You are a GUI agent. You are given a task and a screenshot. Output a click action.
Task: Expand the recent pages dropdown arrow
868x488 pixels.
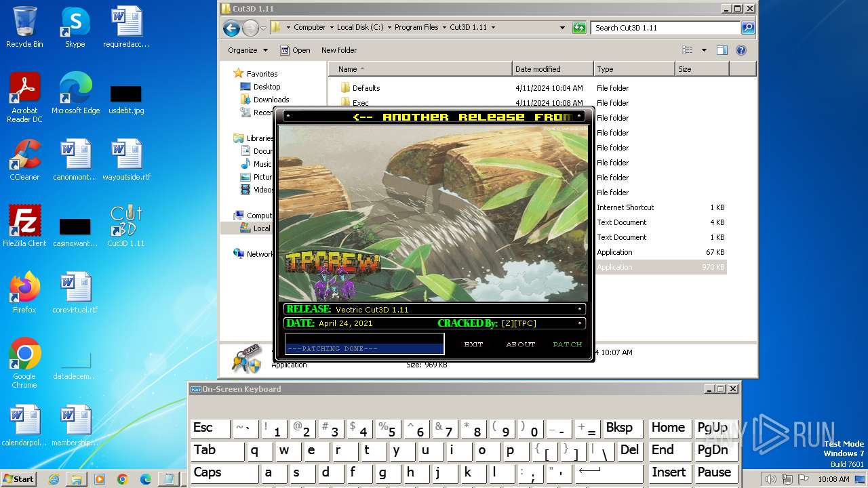264,28
